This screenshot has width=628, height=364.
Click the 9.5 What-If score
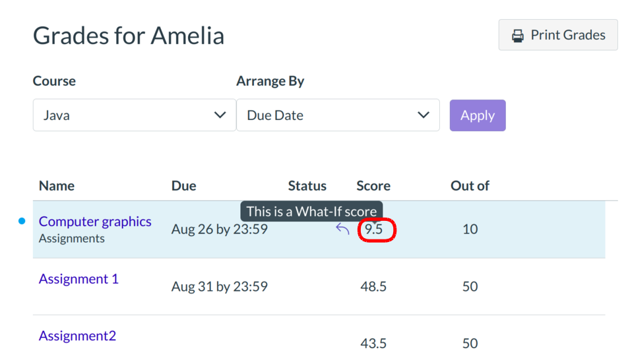point(373,229)
